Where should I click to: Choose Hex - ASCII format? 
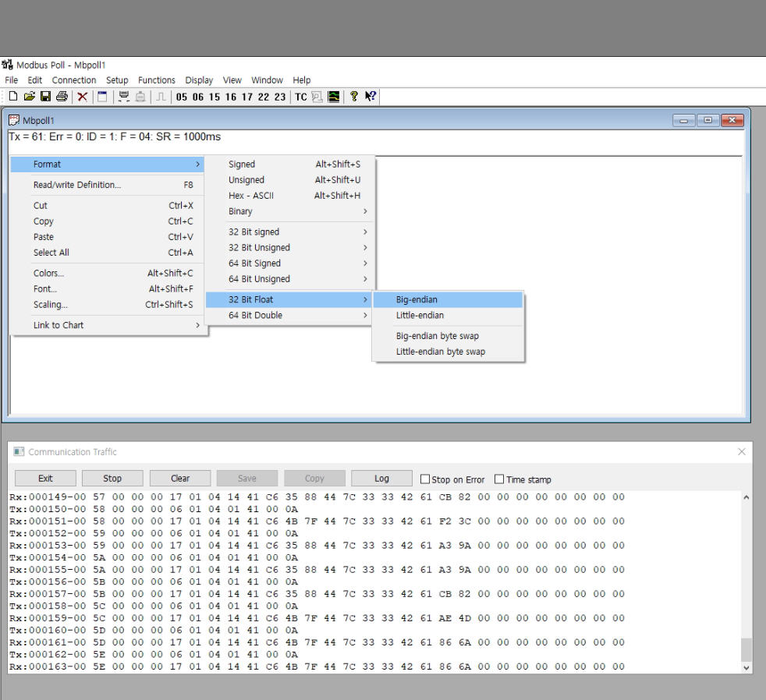(x=290, y=195)
